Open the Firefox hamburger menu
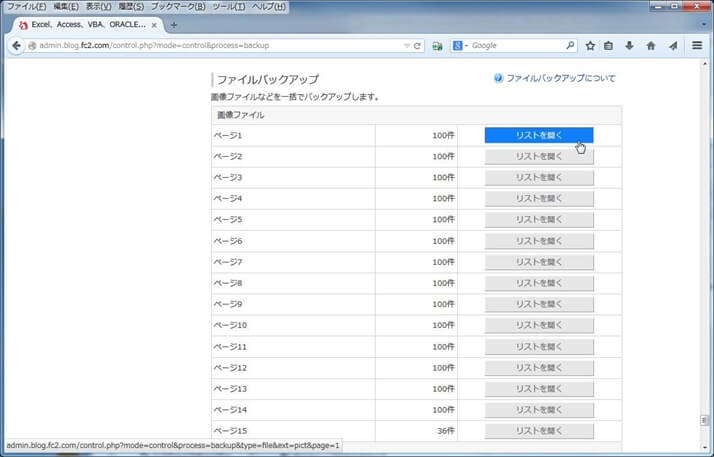Viewport: 714px width, 457px height. point(697,45)
